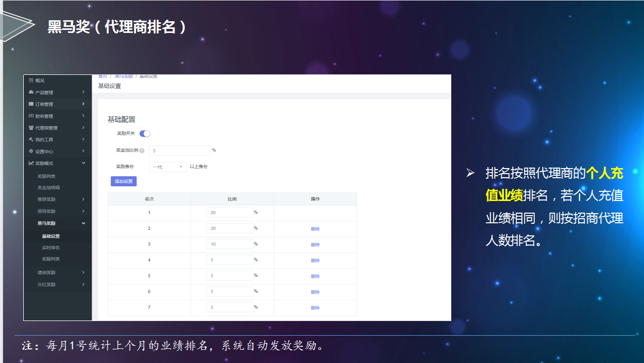Viewport: 644px width, 363px height.
Task: Open 奖励列表 under 黑马奖励
Action: click(51, 259)
